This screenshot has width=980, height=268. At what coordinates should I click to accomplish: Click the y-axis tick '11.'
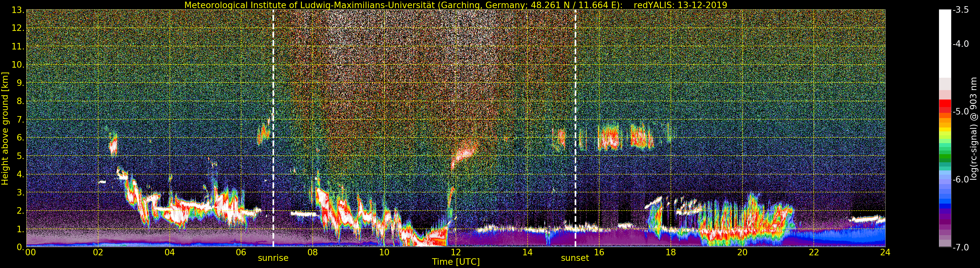coord(18,47)
